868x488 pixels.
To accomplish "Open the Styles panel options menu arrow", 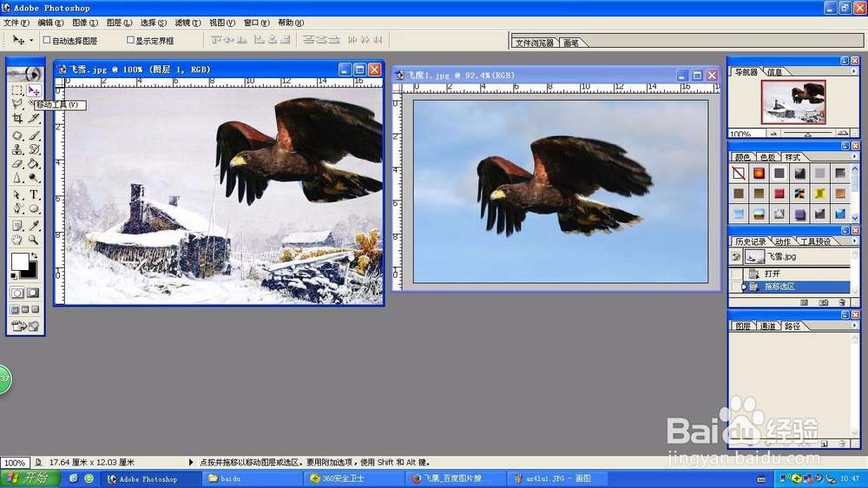I will pos(853,157).
